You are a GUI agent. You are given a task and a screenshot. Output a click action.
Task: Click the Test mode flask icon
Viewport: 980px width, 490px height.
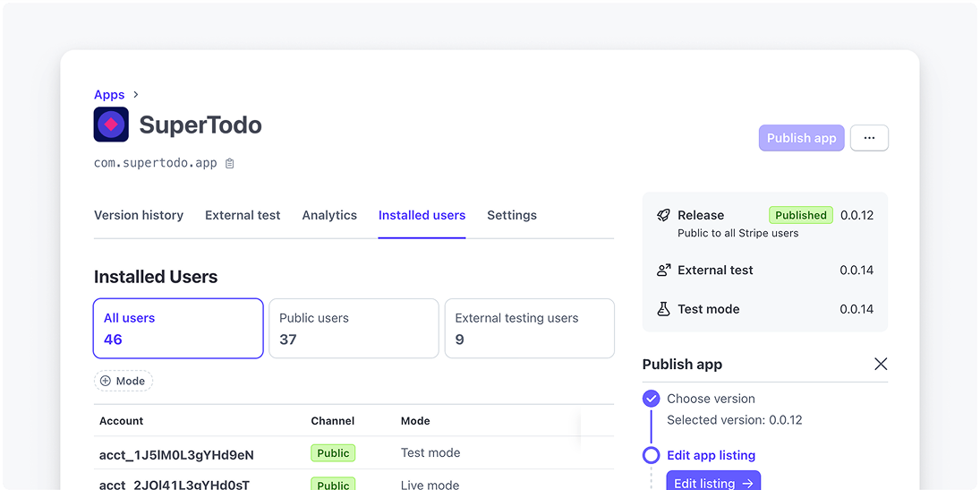point(663,309)
